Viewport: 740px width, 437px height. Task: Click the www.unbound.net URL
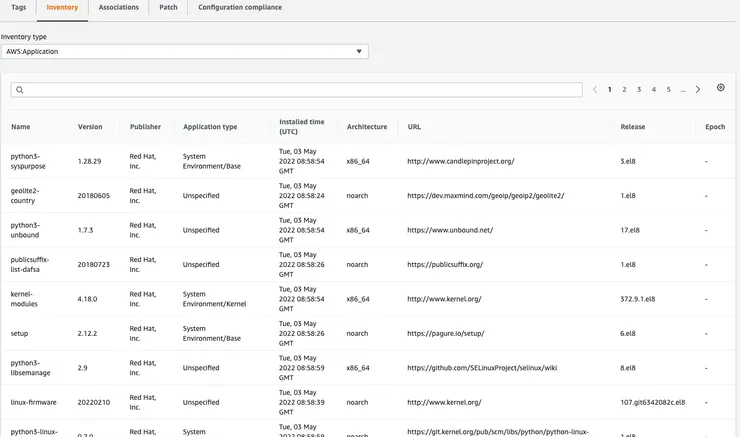click(x=450, y=230)
